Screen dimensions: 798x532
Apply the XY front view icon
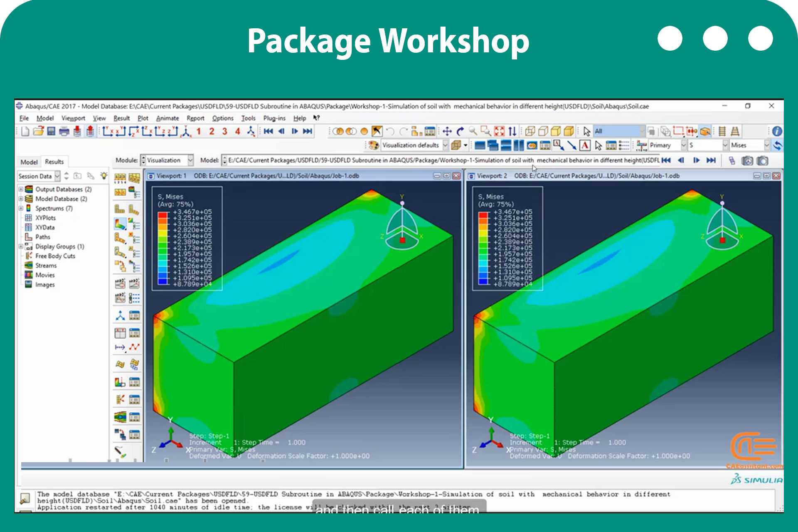point(108,131)
